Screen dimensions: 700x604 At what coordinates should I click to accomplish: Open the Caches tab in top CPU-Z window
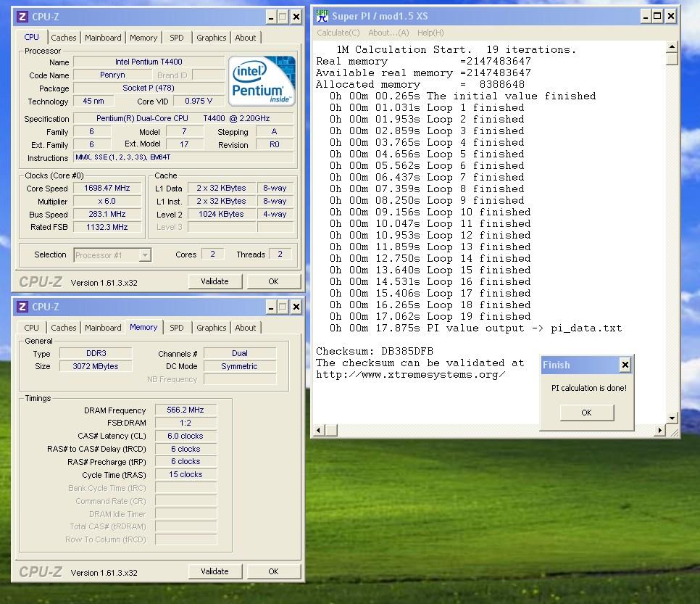[x=63, y=38]
